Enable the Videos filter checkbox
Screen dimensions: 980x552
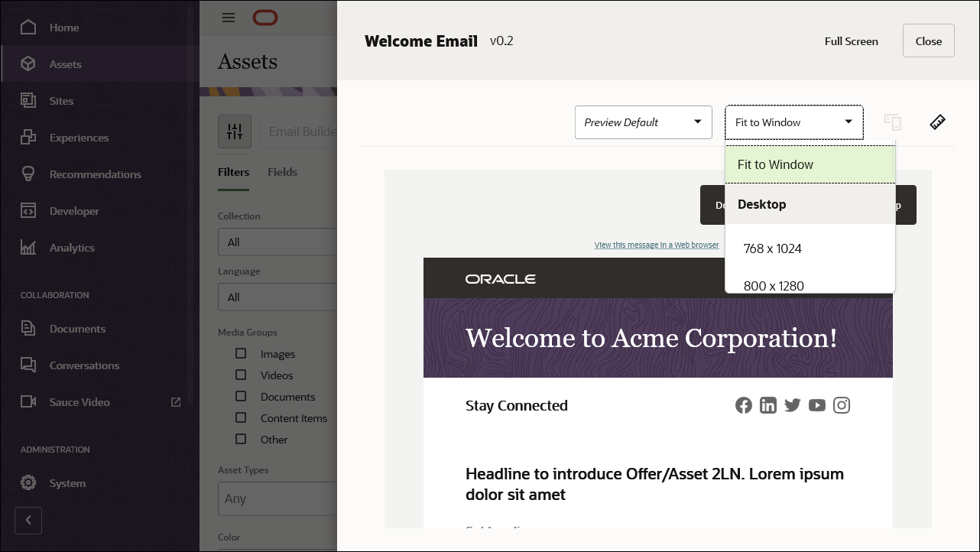tap(242, 375)
